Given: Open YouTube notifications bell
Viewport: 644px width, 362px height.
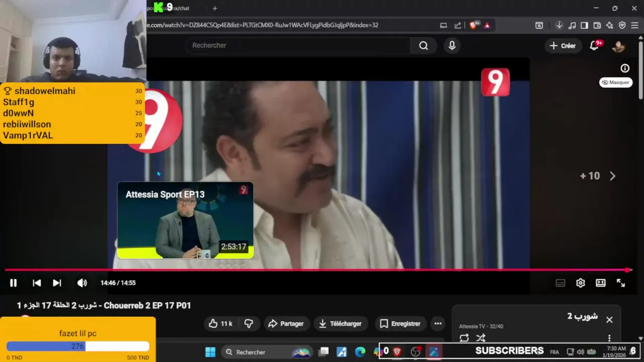Looking at the screenshot, I should [x=595, y=46].
